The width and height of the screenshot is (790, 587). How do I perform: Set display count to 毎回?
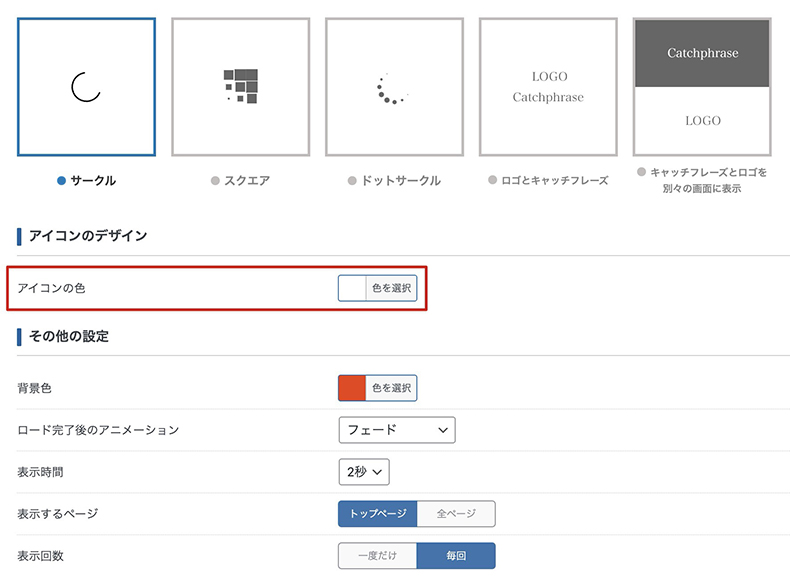(x=456, y=555)
